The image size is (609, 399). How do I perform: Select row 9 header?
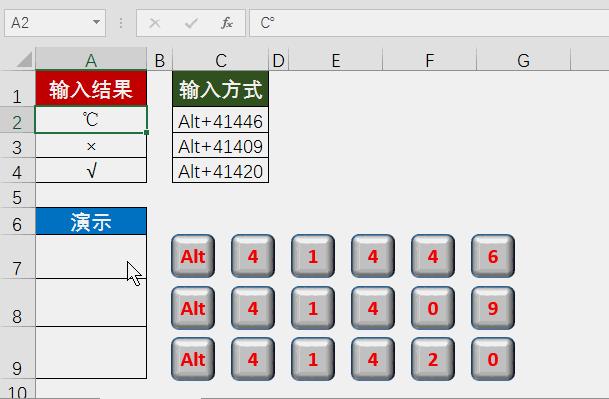click(17, 352)
